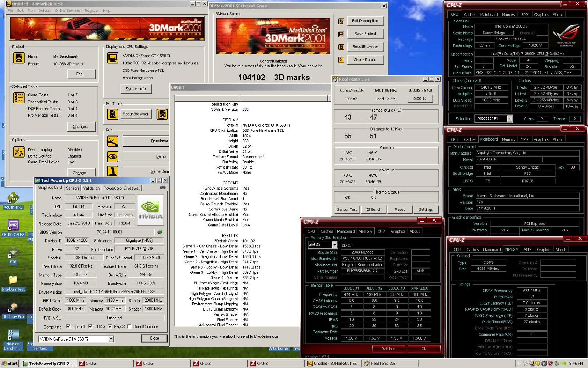Click the Game Demo joystick icon
Image resolution: width=588 pixels, height=368 pixels.
tap(112, 171)
